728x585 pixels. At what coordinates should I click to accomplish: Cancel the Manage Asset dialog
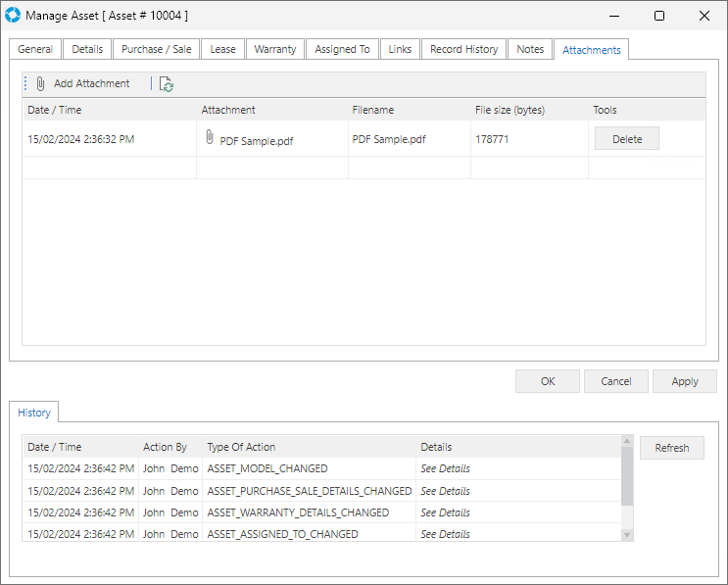(615, 381)
